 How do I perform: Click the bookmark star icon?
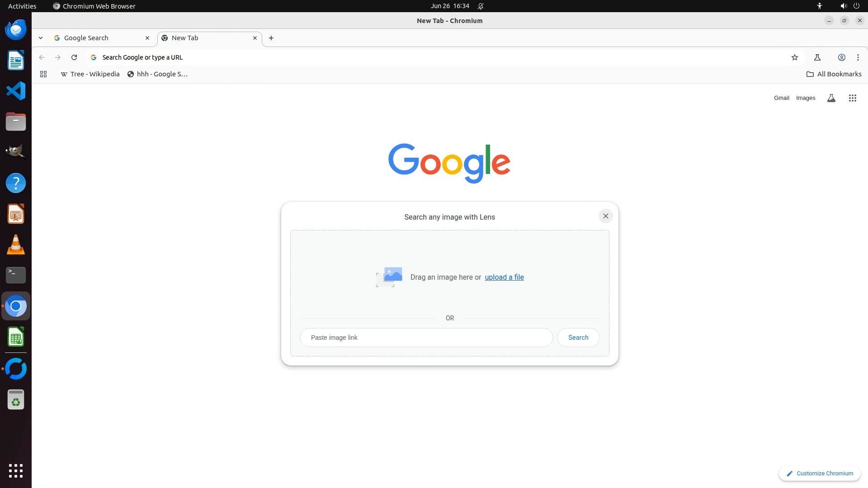[x=795, y=57]
